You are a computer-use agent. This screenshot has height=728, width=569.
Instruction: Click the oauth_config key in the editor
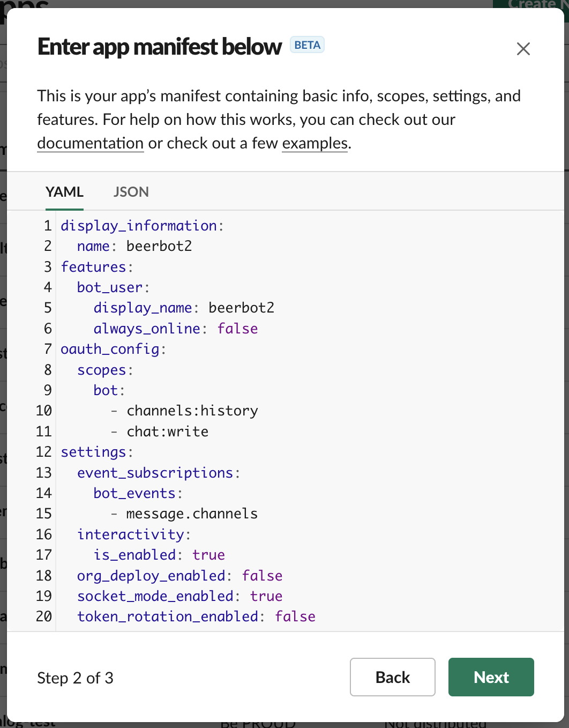coord(110,349)
